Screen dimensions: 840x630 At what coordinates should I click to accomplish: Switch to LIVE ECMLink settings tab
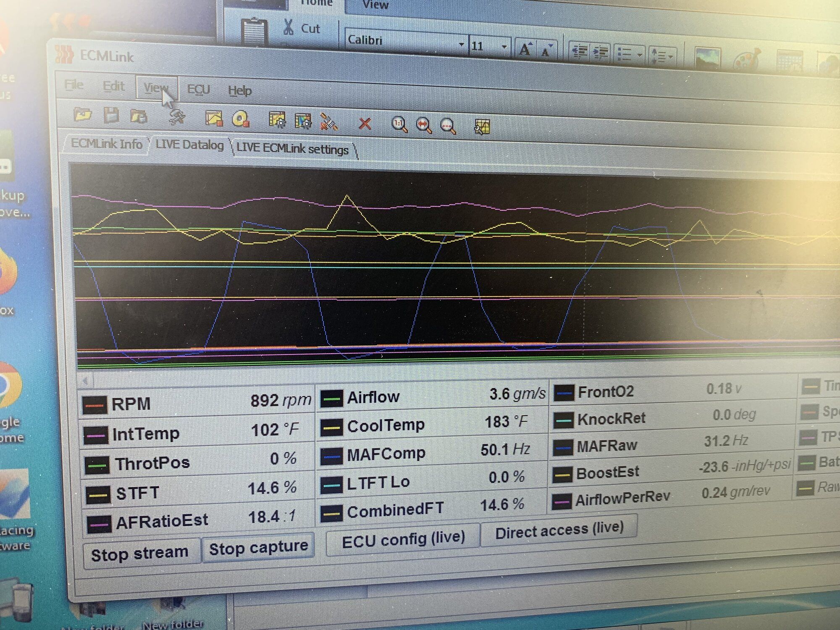pyautogui.click(x=293, y=149)
